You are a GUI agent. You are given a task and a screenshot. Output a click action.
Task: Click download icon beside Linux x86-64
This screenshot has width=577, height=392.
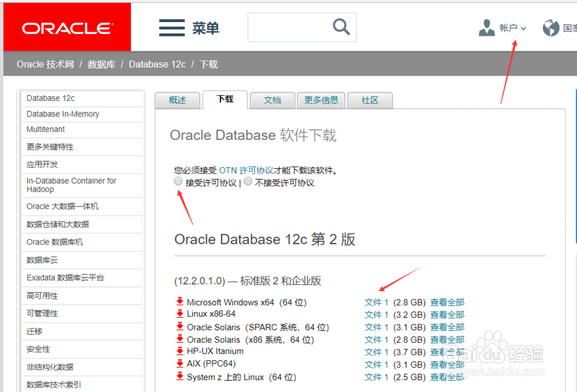[x=179, y=314]
